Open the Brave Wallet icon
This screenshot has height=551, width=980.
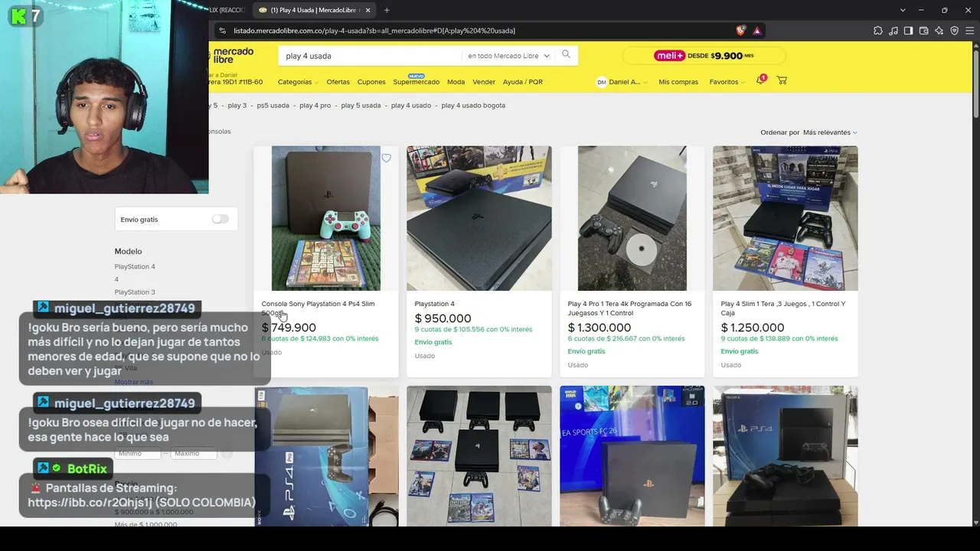tap(924, 31)
